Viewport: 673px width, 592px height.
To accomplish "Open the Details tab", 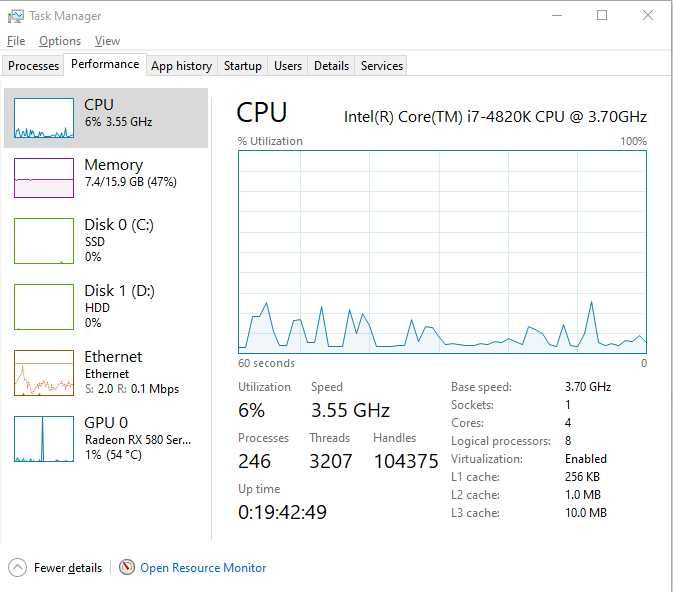I will 331,66.
